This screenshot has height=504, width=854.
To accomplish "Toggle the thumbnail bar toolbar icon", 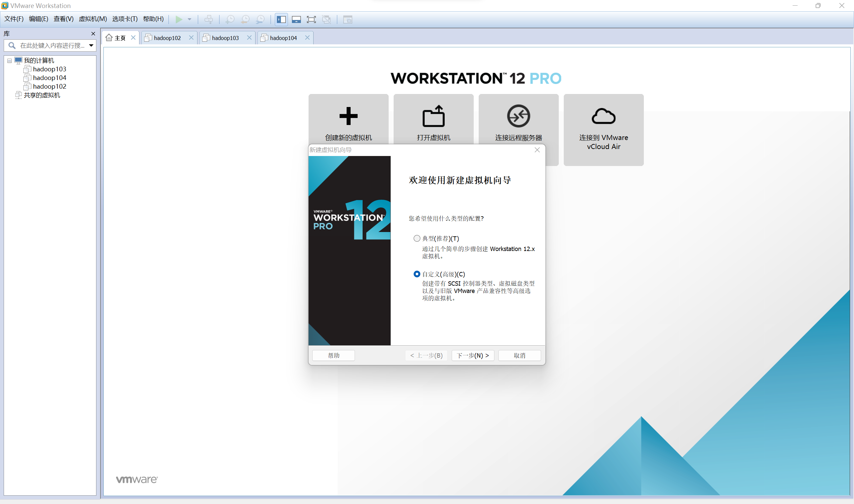I will [296, 19].
